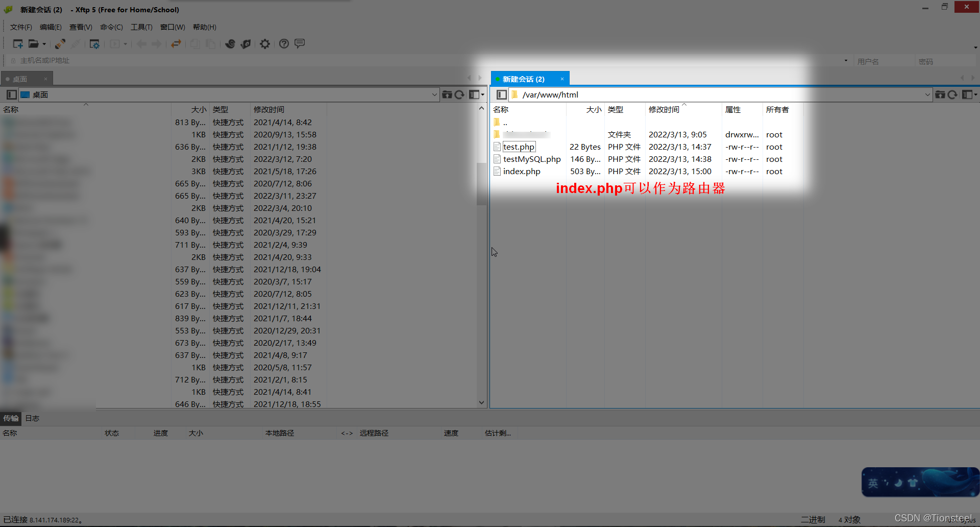Viewport: 980px width, 527px height.
Task: Launch Xshell from the toolbar swirl icon
Action: tap(230, 44)
